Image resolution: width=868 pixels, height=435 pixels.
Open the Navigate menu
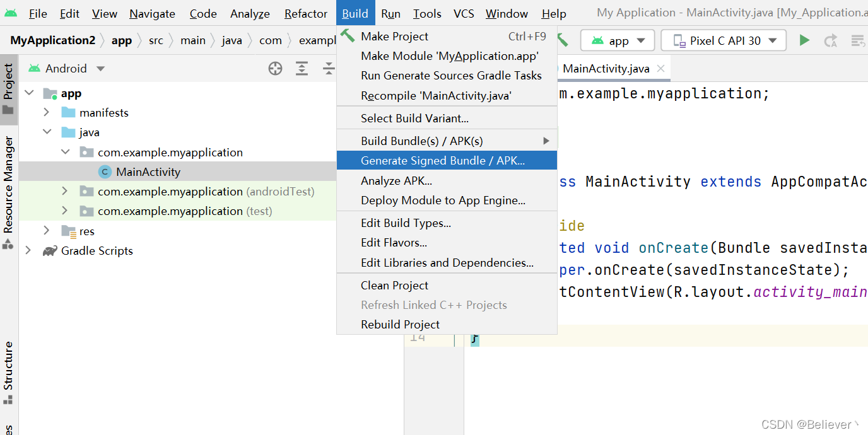point(152,13)
